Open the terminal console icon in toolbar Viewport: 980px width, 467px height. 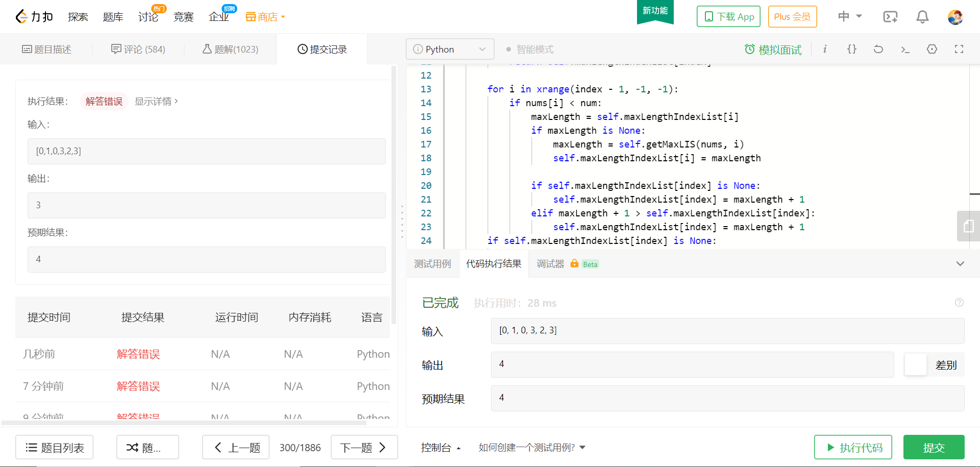click(905, 50)
